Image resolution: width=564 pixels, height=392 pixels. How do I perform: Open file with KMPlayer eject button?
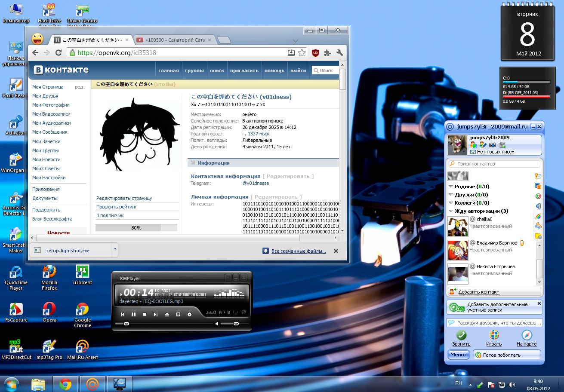(x=167, y=315)
